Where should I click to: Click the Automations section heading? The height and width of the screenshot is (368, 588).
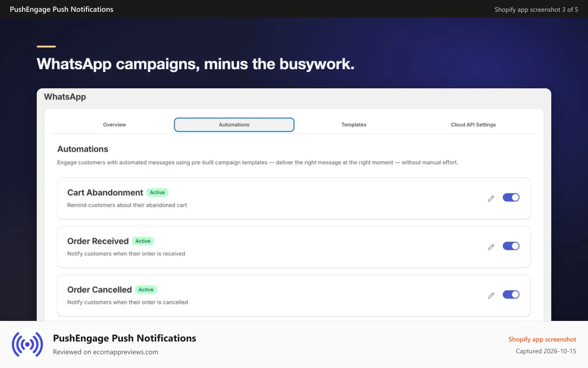click(x=83, y=149)
